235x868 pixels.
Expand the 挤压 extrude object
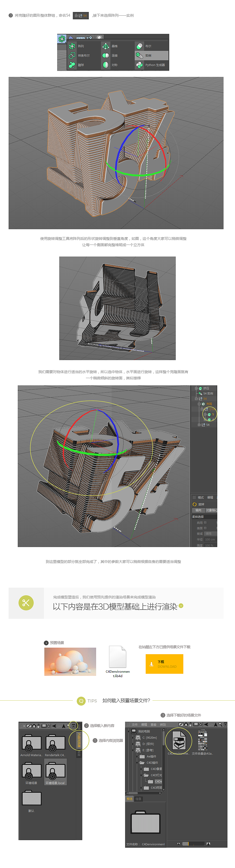tap(196, 388)
